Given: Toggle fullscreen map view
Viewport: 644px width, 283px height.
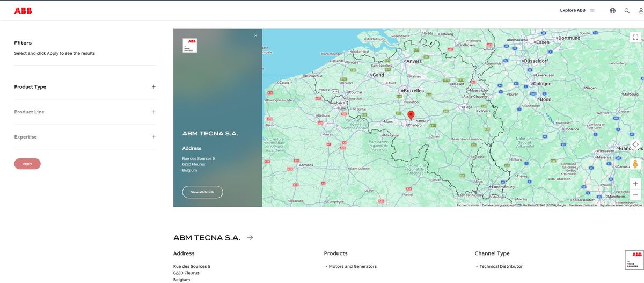Looking at the screenshot, I should pos(635,37).
